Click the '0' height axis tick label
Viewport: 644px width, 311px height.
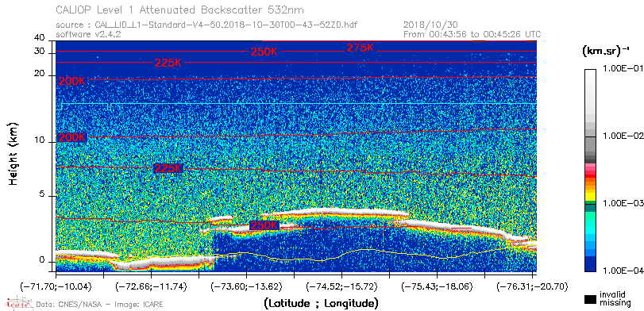42,259
